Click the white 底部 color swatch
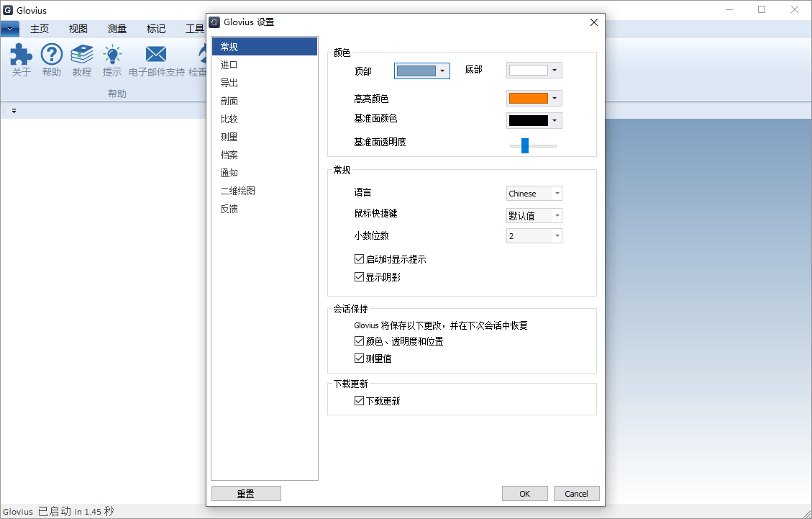 point(528,71)
